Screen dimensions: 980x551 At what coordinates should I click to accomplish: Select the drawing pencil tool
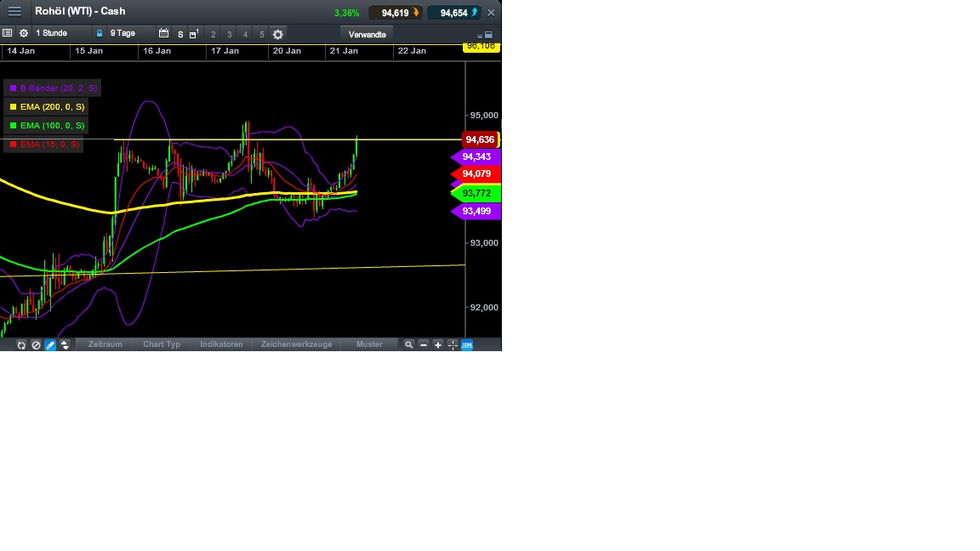pyautogui.click(x=49, y=344)
